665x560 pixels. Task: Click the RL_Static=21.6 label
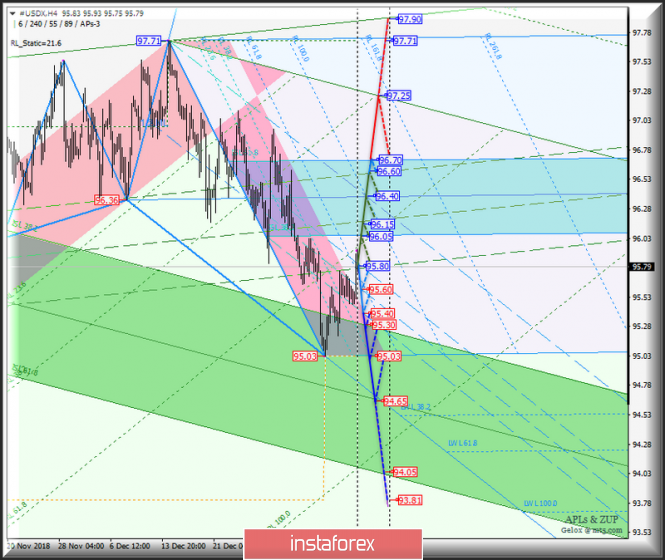[x=36, y=43]
